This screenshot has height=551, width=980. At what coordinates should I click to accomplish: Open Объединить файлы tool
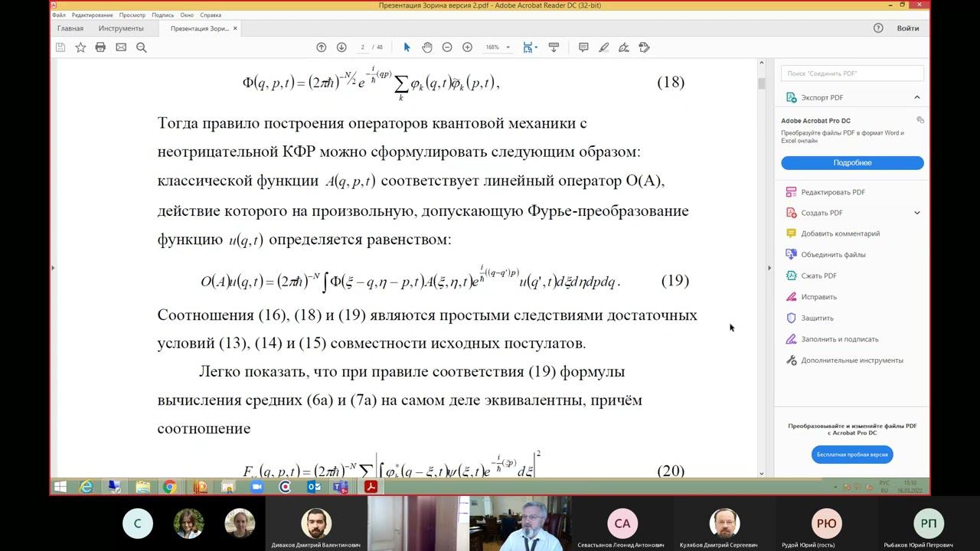tap(833, 255)
